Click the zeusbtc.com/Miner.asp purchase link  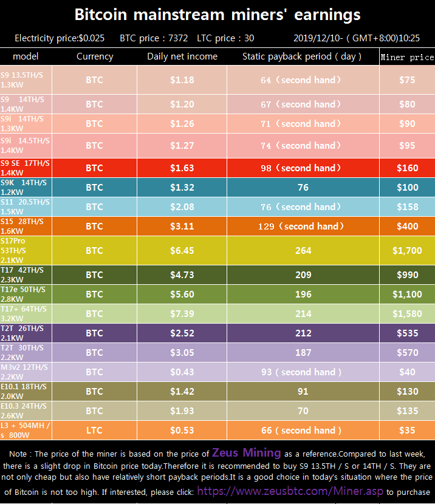[x=290, y=491]
